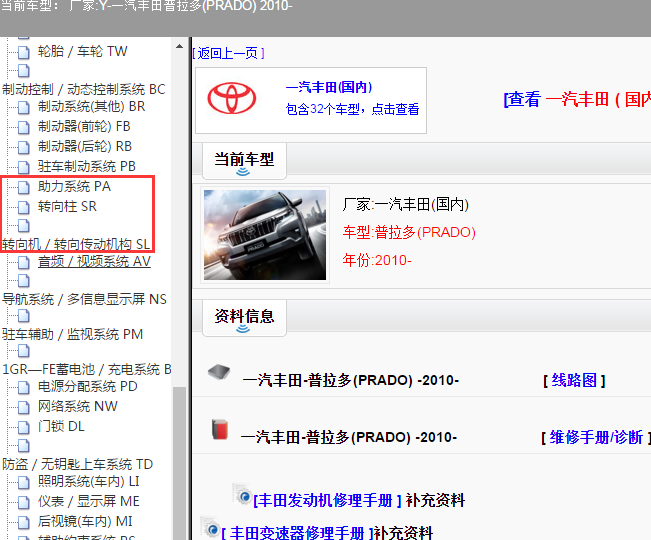The width and height of the screenshot is (651, 540).
Task: Open 丰田变速器修理手册 link
Action: coord(297,533)
